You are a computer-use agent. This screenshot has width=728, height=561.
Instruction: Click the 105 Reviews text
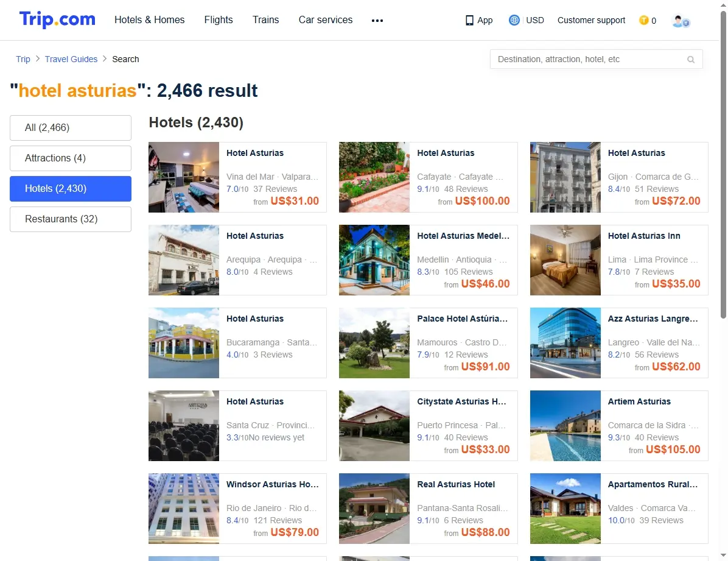click(x=469, y=272)
